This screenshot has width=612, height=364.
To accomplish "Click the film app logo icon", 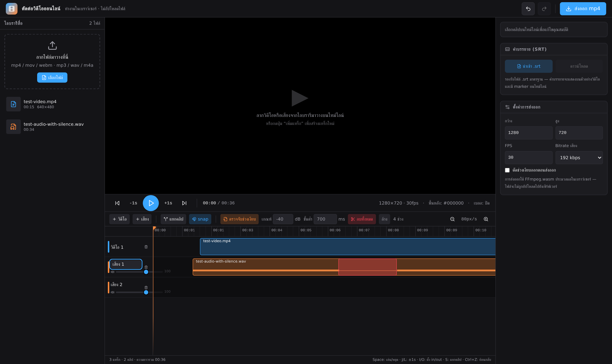I will [x=12, y=9].
